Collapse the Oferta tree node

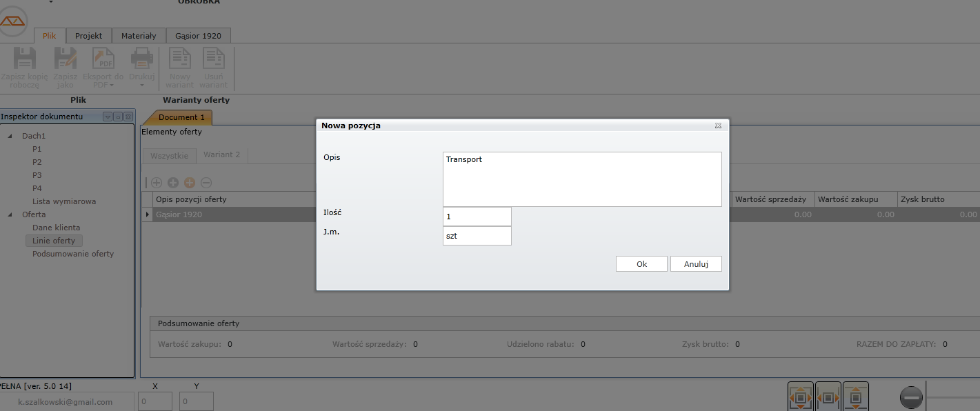coord(10,215)
